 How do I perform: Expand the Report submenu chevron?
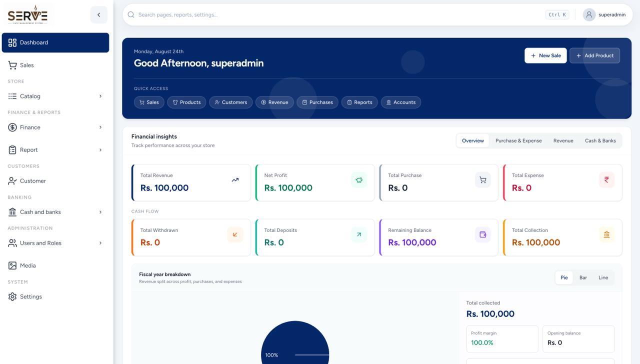click(x=100, y=150)
